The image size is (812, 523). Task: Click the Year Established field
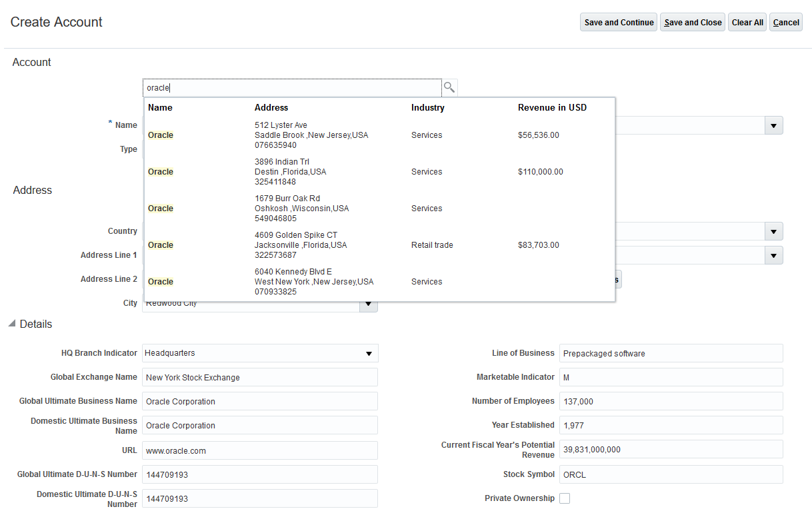point(671,425)
